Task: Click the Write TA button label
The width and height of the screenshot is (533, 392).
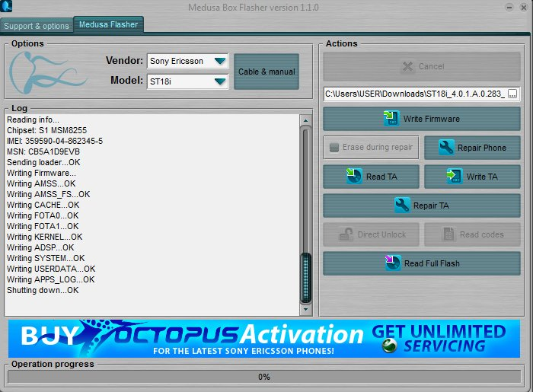Action: point(482,177)
